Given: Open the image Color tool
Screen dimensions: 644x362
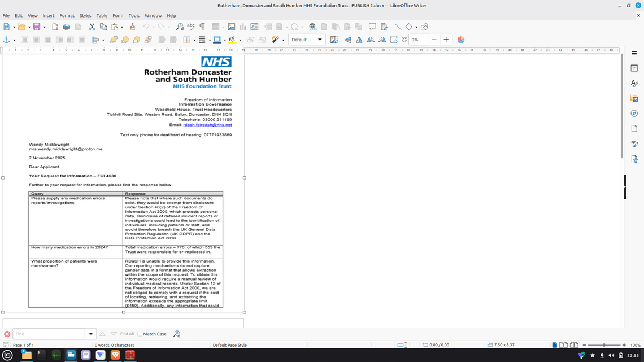Looking at the screenshot, I should (x=461, y=40).
